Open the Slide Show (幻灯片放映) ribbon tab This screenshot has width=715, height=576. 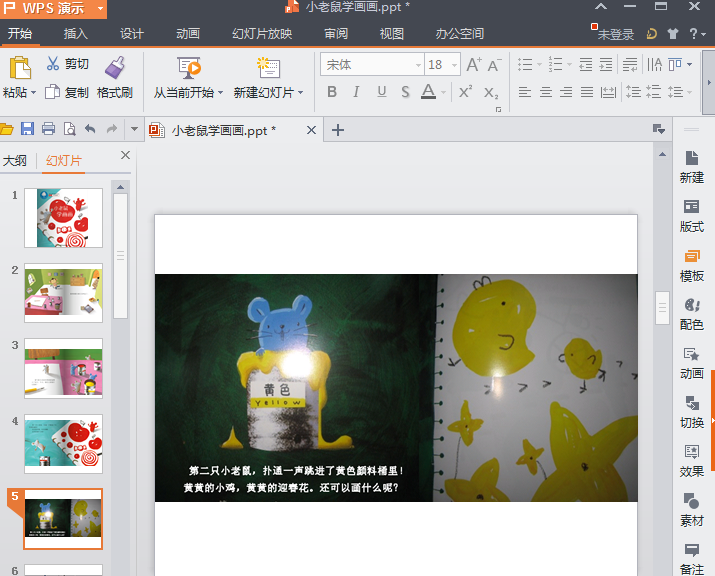click(262, 34)
